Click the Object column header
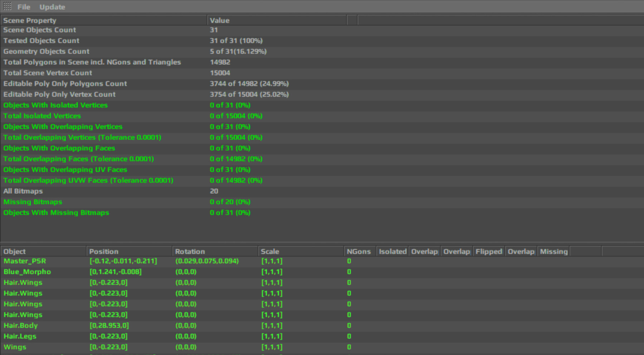This screenshot has width=644, height=355. [x=43, y=251]
